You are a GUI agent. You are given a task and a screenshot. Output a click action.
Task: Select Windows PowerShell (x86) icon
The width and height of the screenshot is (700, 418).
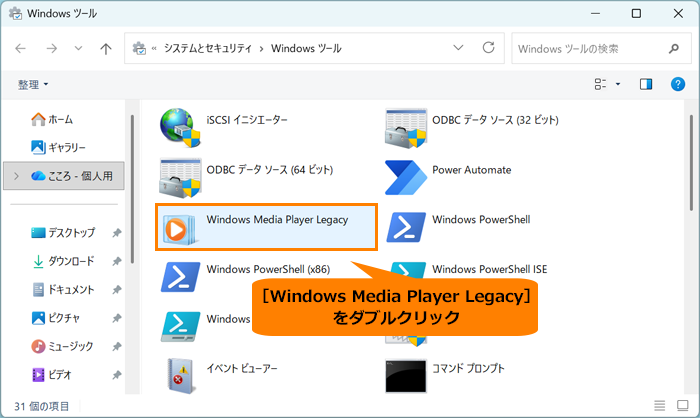pyautogui.click(x=180, y=277)
